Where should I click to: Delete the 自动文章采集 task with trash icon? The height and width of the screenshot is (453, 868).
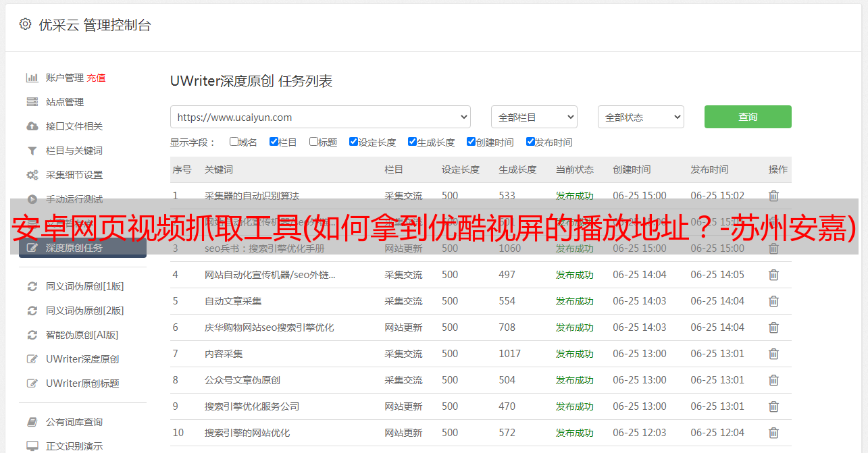[x=774, y=301]
